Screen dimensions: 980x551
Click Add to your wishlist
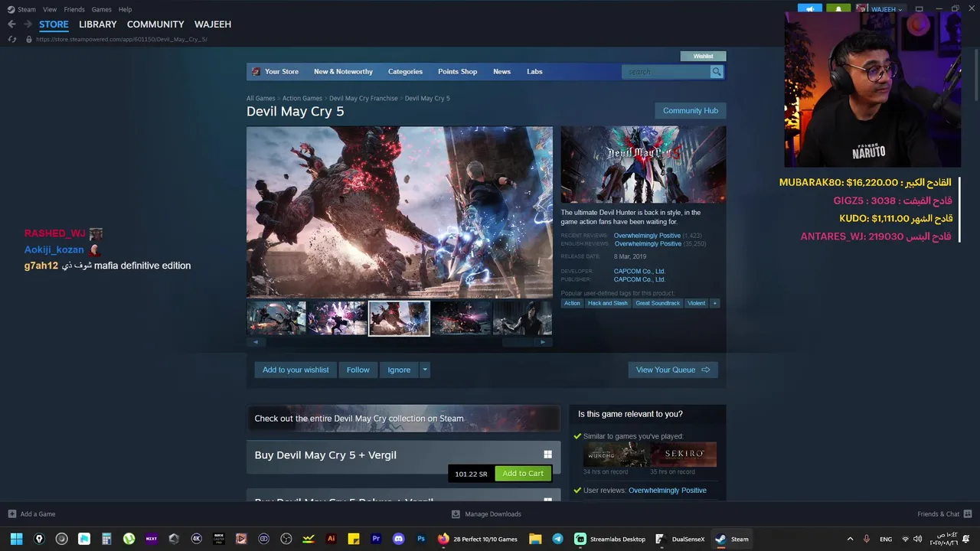coord(296,370)
